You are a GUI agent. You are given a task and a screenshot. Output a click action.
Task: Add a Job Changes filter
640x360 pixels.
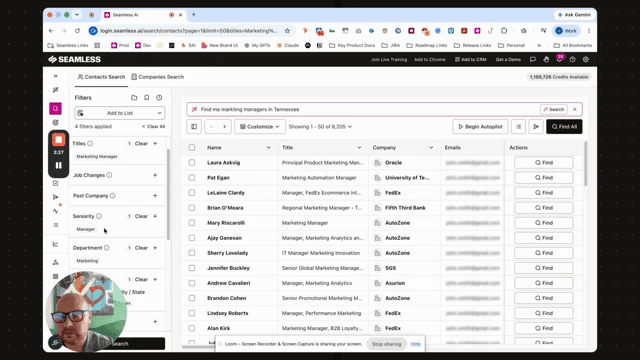155,175
